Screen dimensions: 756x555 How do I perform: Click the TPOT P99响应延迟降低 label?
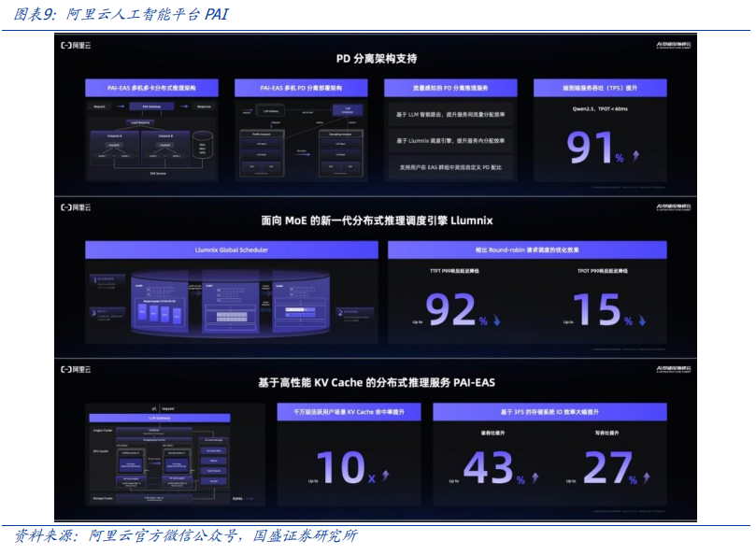click(x=602, y=271)
